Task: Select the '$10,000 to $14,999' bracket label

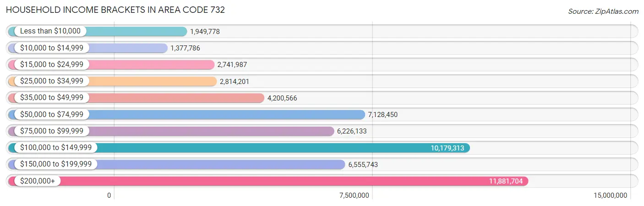Action: tap(52, 48)
